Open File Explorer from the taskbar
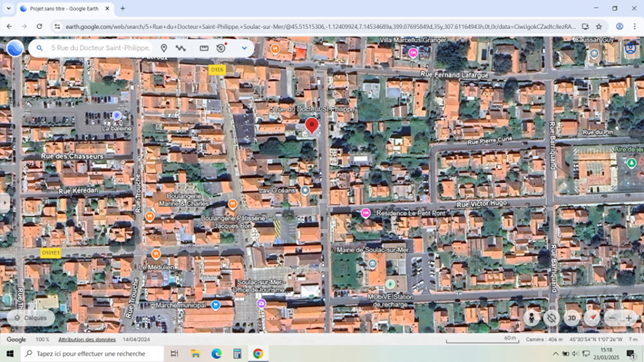Image resolution: width=644 pixels, height=362 pixels. 196,354
